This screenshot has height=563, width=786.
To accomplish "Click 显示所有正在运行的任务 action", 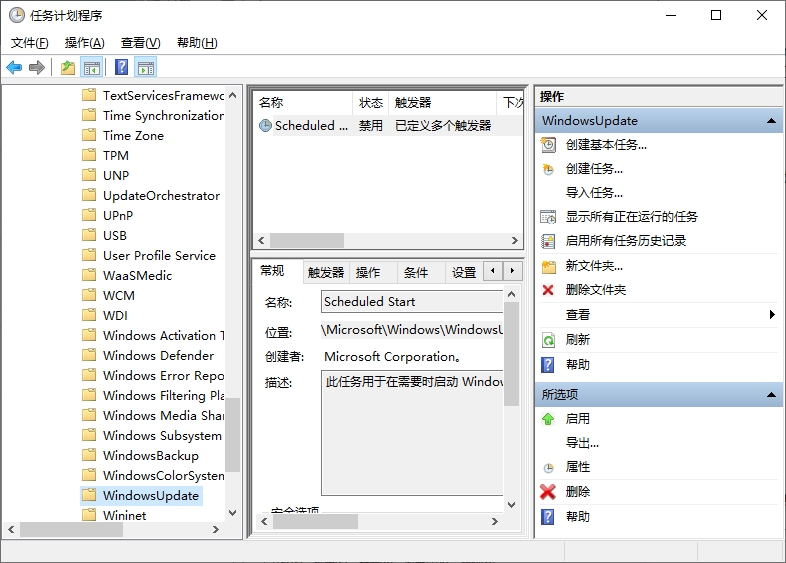I will (x=631, y=217).
